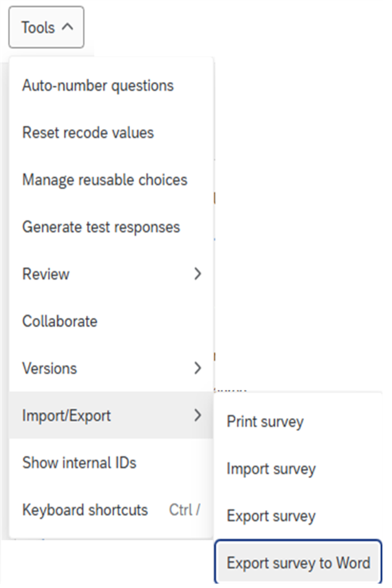Open Keyboard shortcuts
This screenshot has height=588, width=392.
(x=85, y=510)
